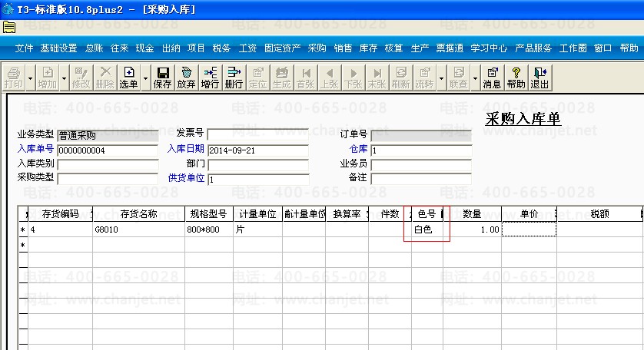Click the 帮助 help toolbar icon
Image resolution: width=644 pixels, height=350 pixels.
[516, 78]
